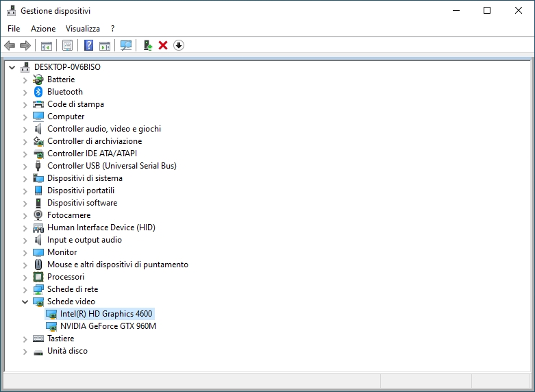Click the Dispositivi di sistema icon
Screen dimensions: 535x392
click(x=38, y=178)
